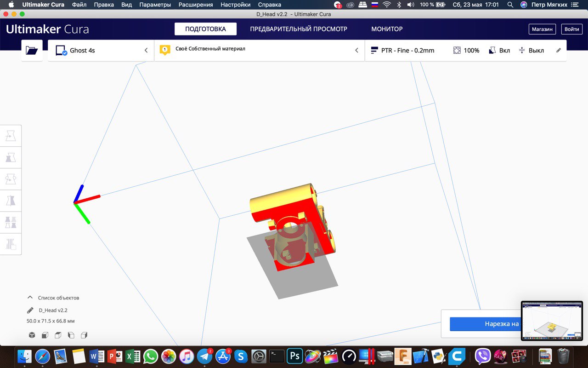Switch to right side view cube icon
The width and height of the screenshot is (588, 368).
[x=84, y=335]
